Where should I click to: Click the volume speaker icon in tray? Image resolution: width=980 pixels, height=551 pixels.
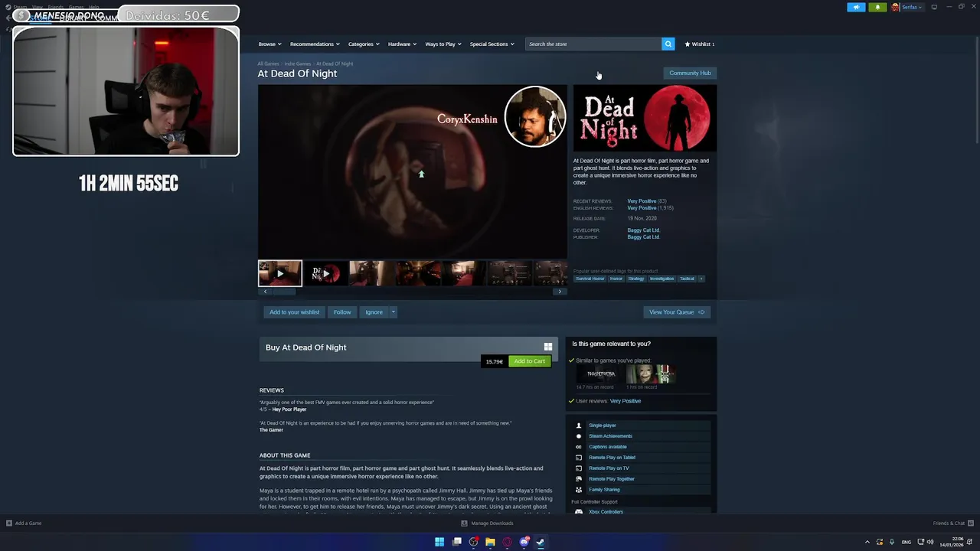pos(930,542)
